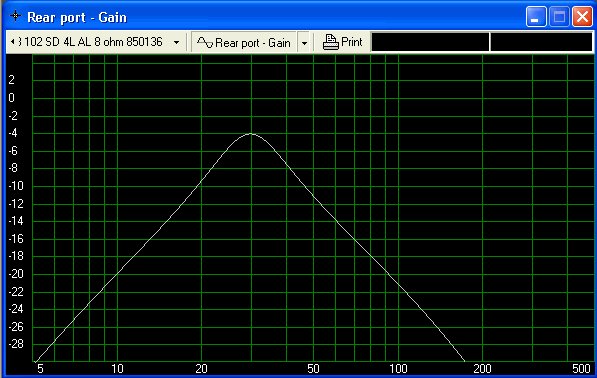597x378 pixels.
Task: Click the curve peak near -4 dB
Action: (251, 134)
